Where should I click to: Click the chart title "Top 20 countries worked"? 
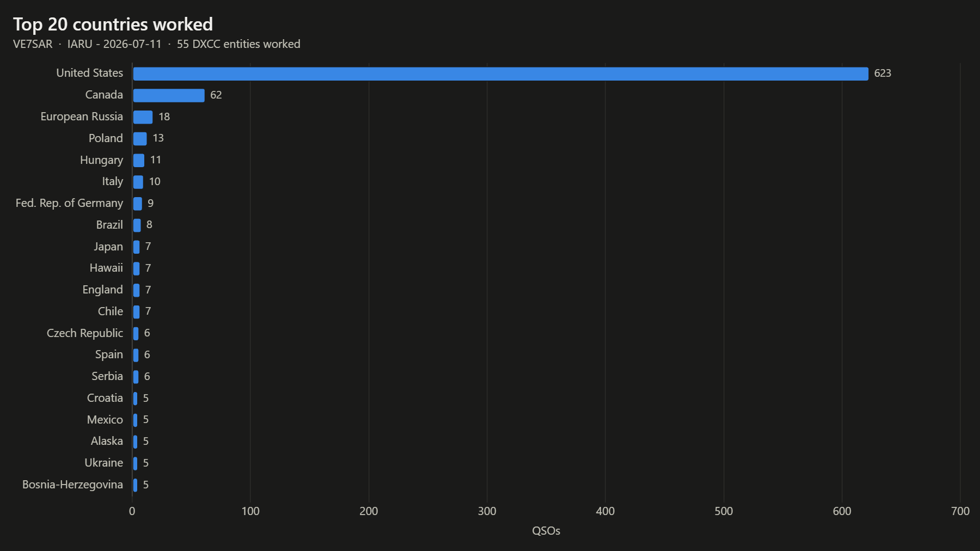(113, 25)
